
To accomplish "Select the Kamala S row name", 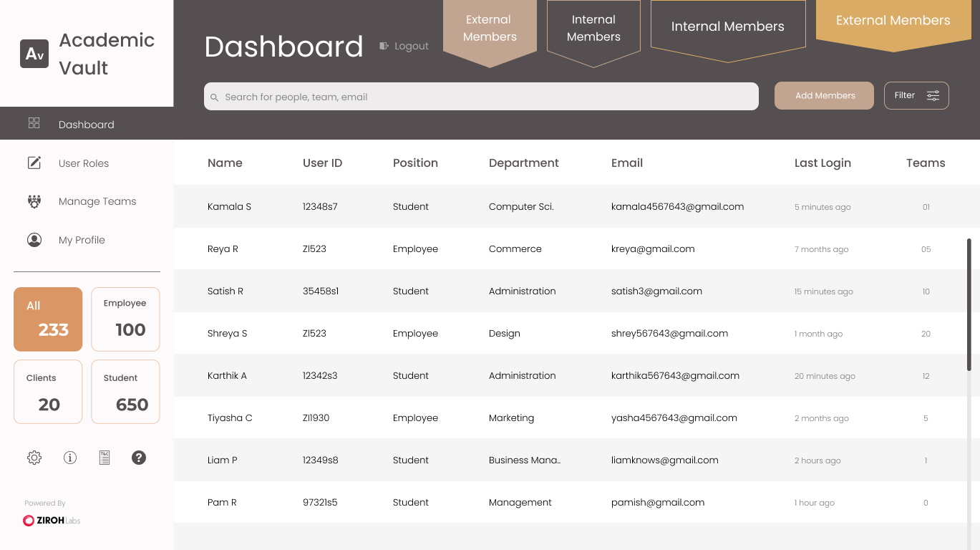I will click(x=229, y=207).
